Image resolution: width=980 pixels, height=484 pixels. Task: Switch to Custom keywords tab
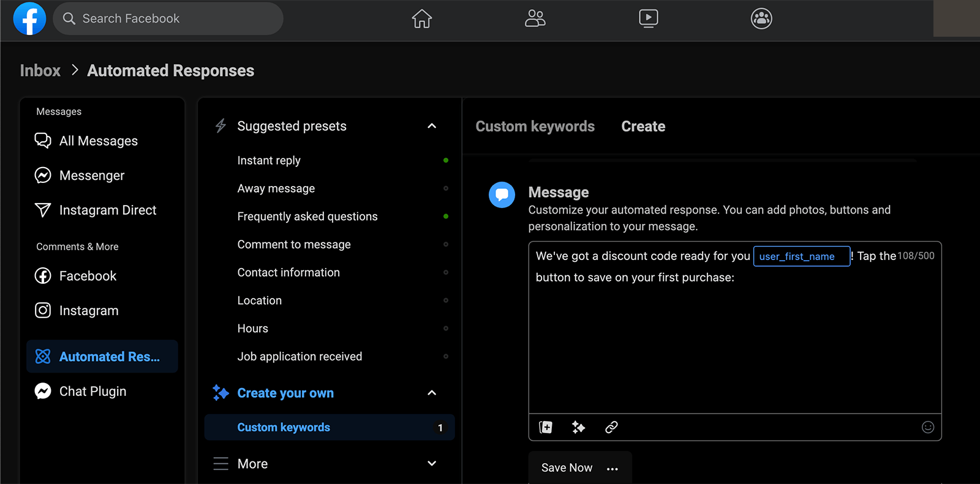tap(535, 127)
